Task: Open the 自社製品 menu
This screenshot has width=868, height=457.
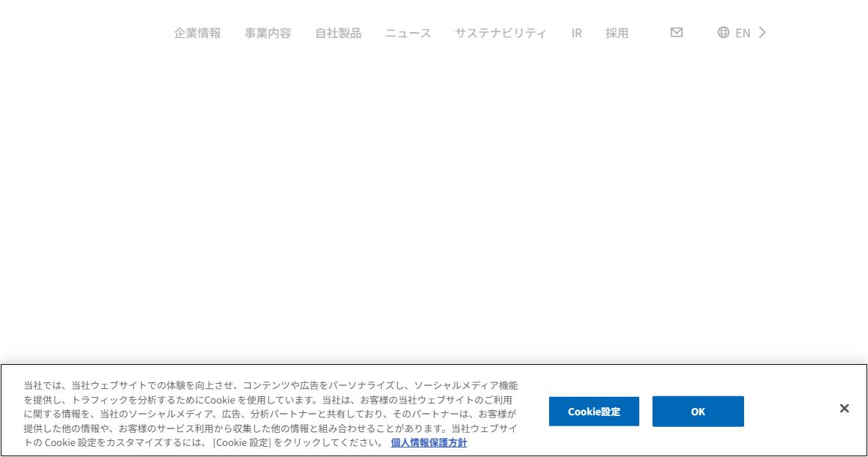Action: point(338,33)
